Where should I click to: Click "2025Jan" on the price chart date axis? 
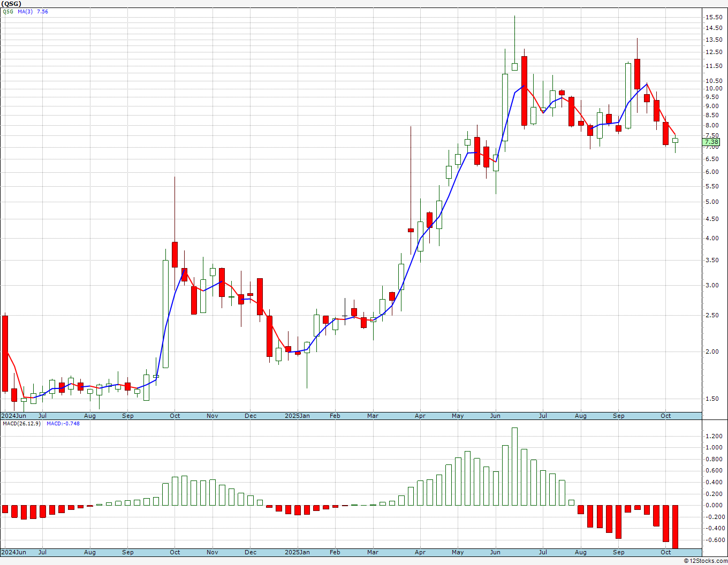pos(297,416)
